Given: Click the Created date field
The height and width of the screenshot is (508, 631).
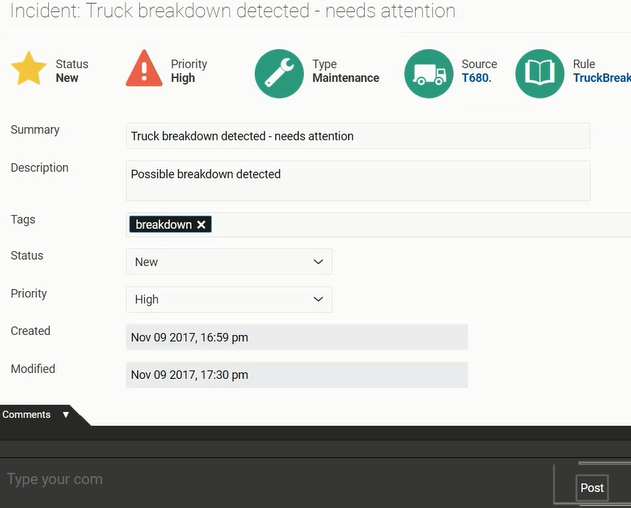Looking at the screenshot, I should click(297, 337).
